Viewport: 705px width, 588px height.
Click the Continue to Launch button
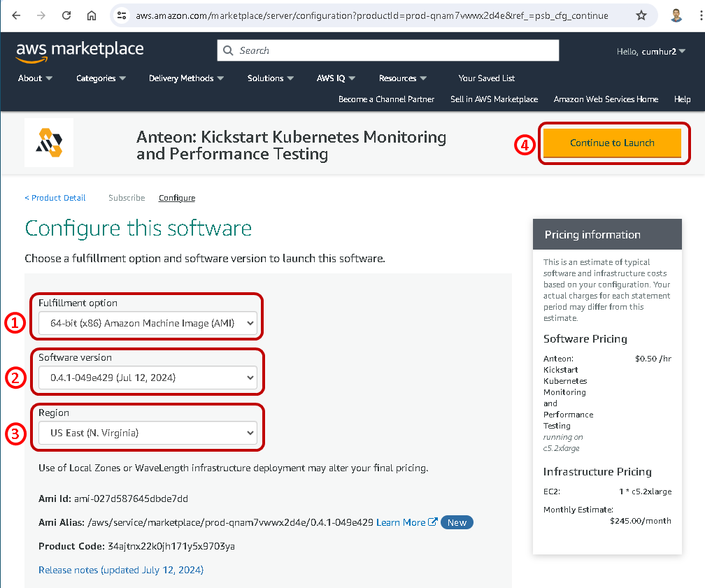[x=612, y=143]
